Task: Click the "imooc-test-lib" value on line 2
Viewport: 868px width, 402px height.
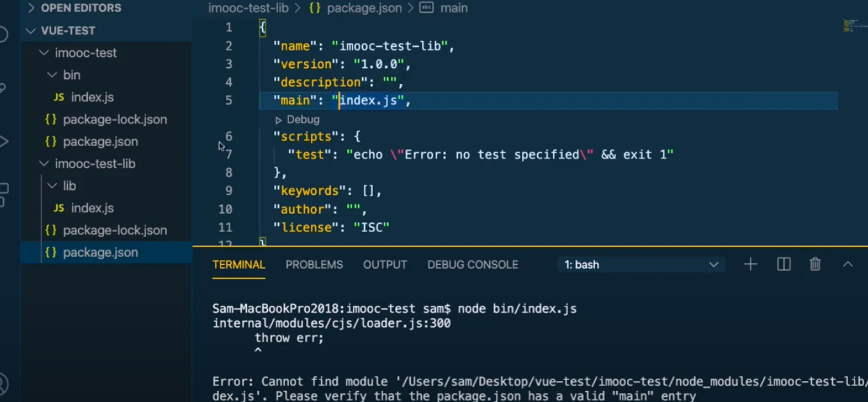Action: 390,46
